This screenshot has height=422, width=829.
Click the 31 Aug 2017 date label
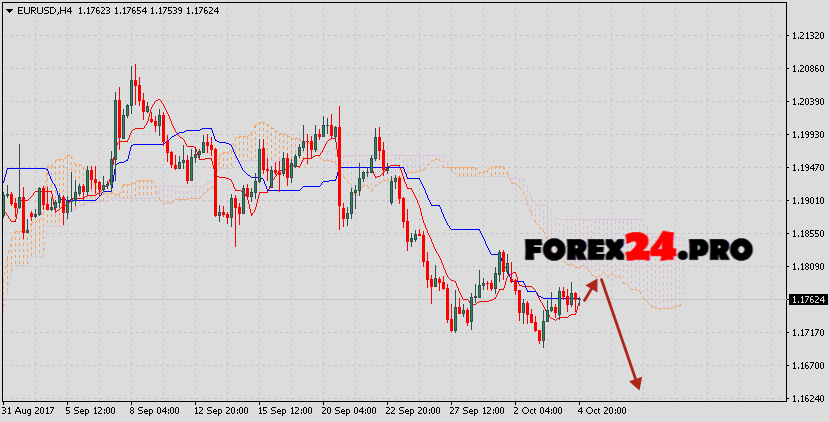[x=28, y=410]
